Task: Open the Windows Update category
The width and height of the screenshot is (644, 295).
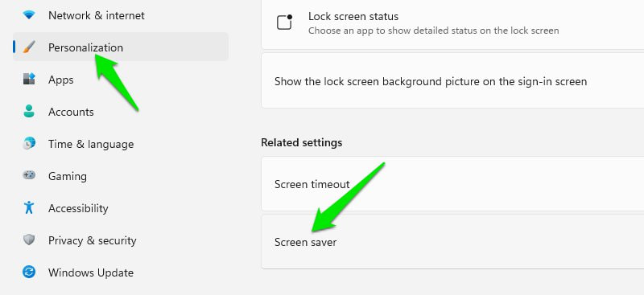Action: (120, 272)
